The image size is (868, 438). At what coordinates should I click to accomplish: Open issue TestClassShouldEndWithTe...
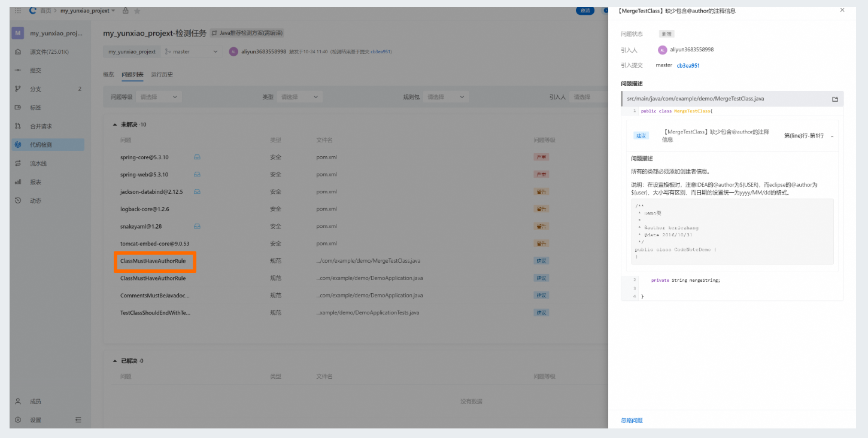coord(154,312)
